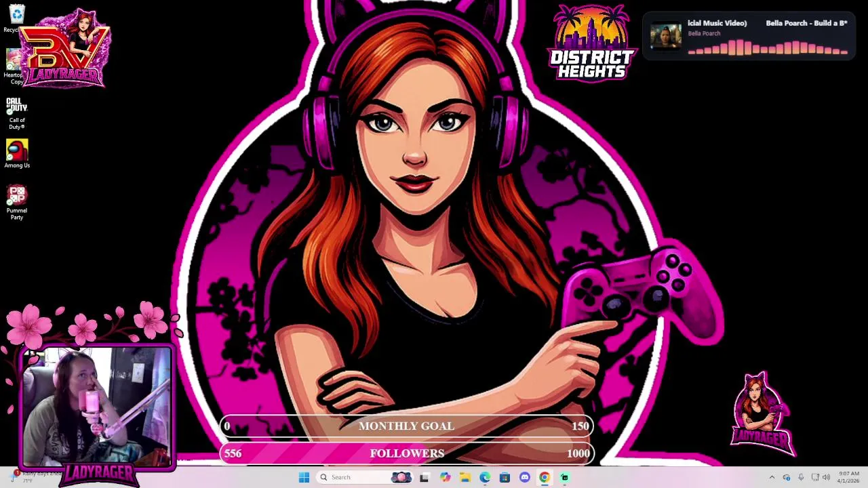
Task: Open the teal app icon after Chrome
Action: coord(564,477)
